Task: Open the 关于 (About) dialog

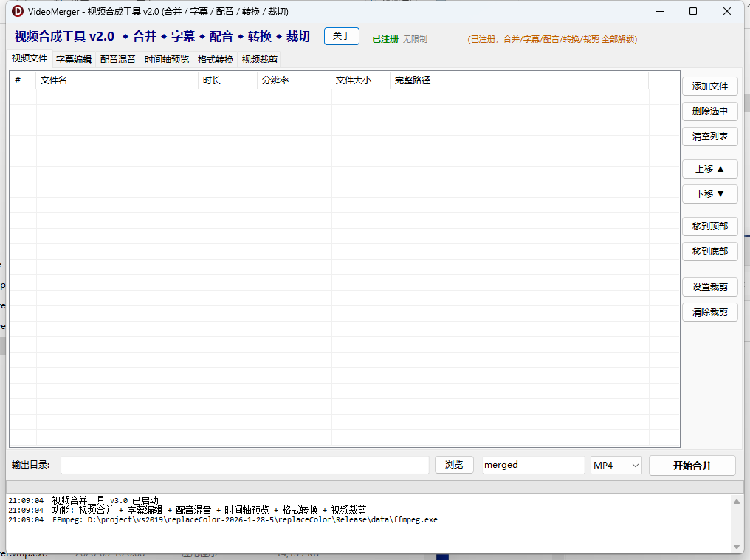Action: pos(341,35)
